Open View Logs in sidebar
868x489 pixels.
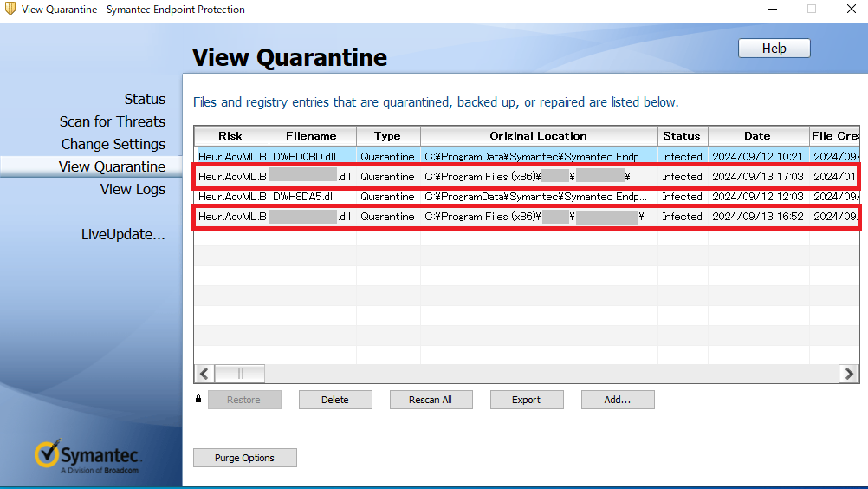click(133, 189)
